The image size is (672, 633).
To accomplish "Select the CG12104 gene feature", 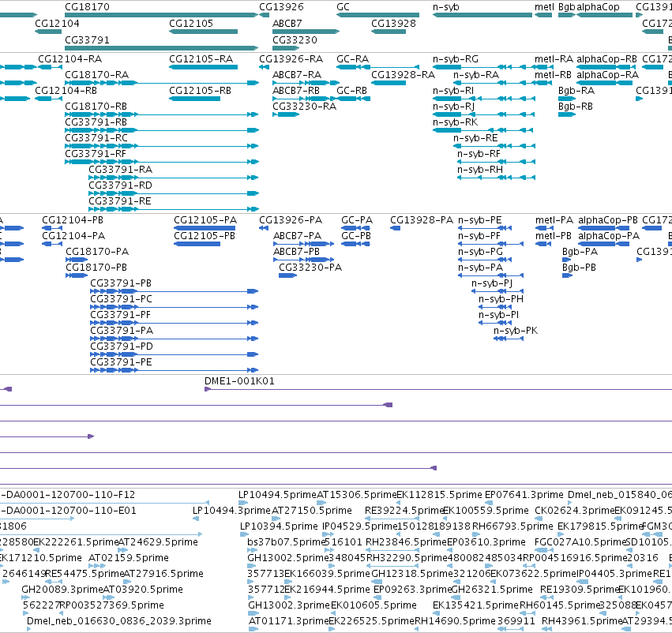I will (x=48, y=32).
